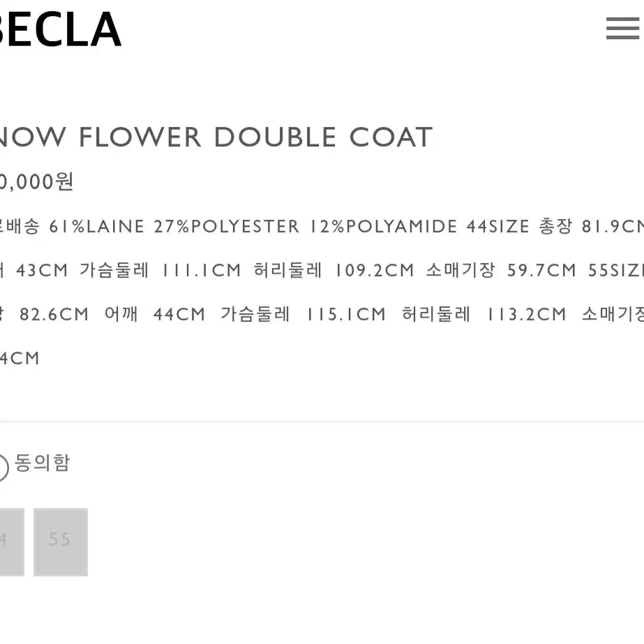Click the SNOW FLOWER DOUBLE COAT title
644x644 pixels.
pyautogui.click(x=216, y=137)
